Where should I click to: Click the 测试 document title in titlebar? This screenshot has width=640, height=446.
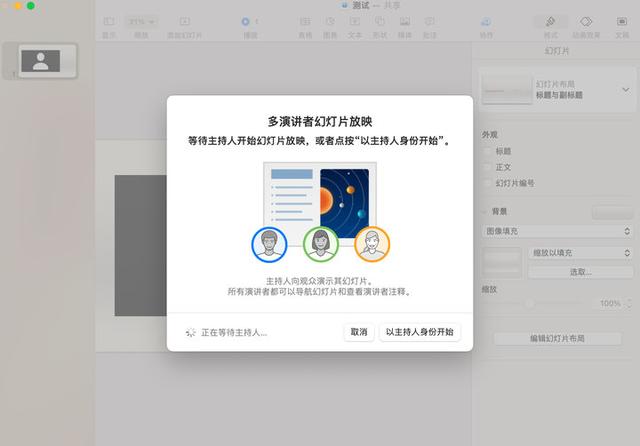click(361, 5)
